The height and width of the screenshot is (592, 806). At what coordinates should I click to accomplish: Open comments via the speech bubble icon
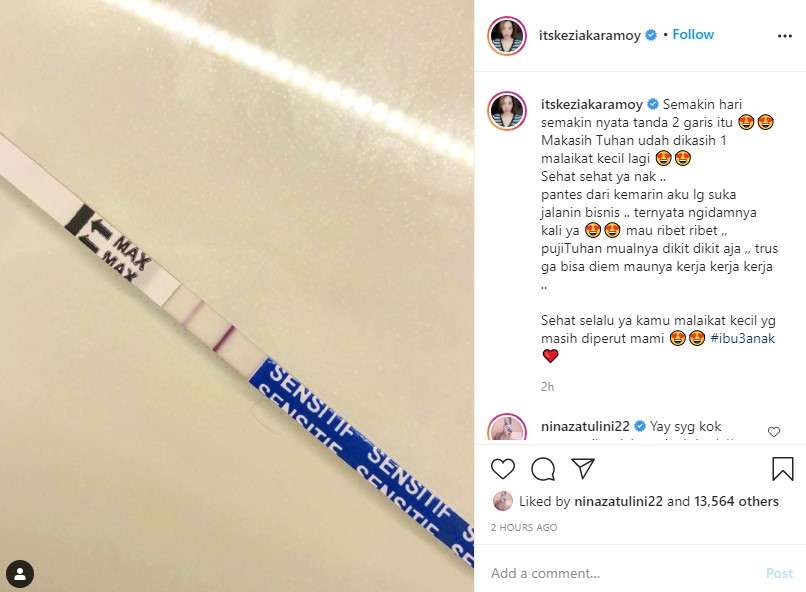coord(543,469)
